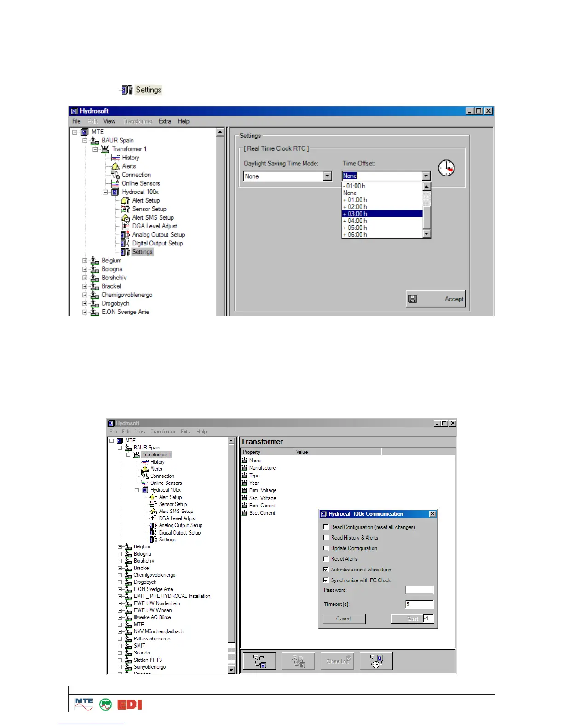Tick the Reset Alerts checkbox

(326, 559)
